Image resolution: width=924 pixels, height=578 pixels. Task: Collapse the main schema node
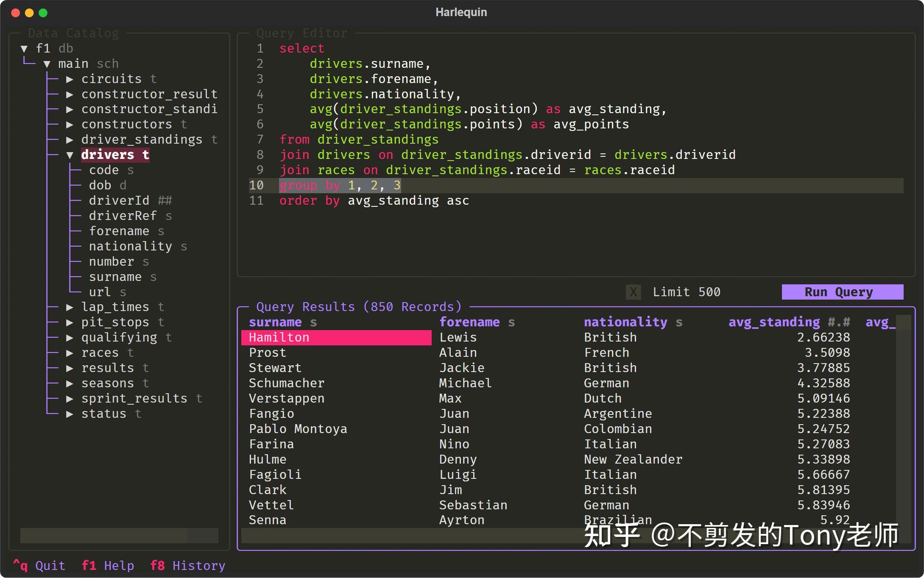47,64
